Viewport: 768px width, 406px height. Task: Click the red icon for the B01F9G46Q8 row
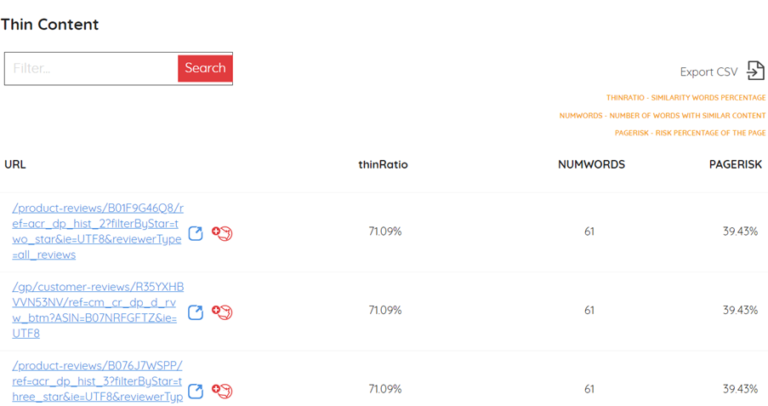point(222,233)
